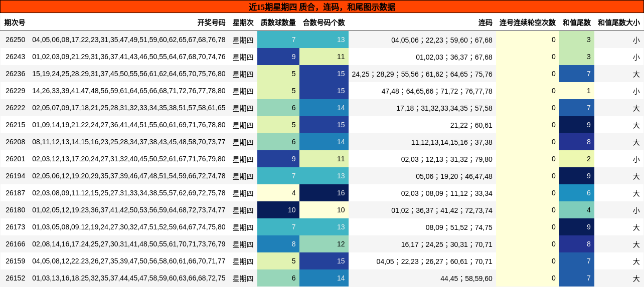Viewport: 644px width, 287px height.
Task: Click the title 近15期星期四 质合，连码，和尾图示数据
Action: [x=322, y=7]
